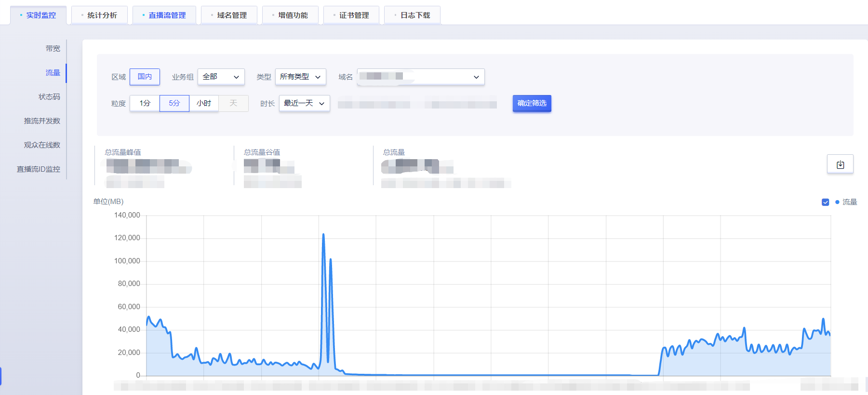Click the 确定筛选 button

[532, 103]
